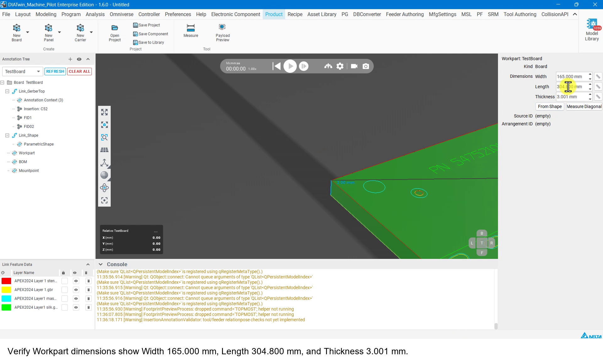The image size is (603, 364).
Task: Click the frame-selected viewport icon
Action: pos(104,125)
